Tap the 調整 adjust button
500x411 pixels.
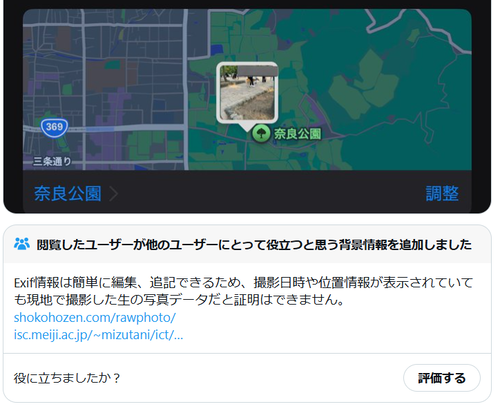tap(442, 193)
